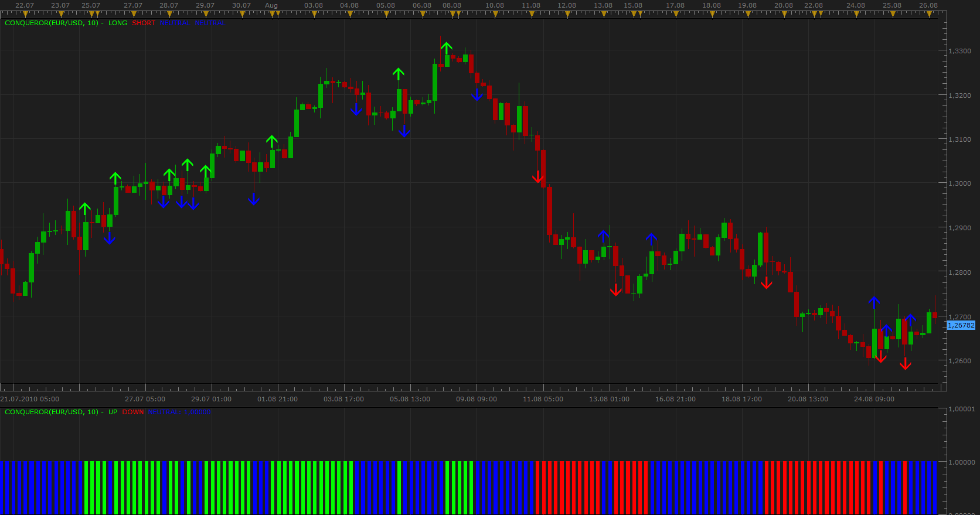The height and width of the screenshot is (515, 980).
Task: Click the UP label in the lower indicator
Action: tap(113, 412)
